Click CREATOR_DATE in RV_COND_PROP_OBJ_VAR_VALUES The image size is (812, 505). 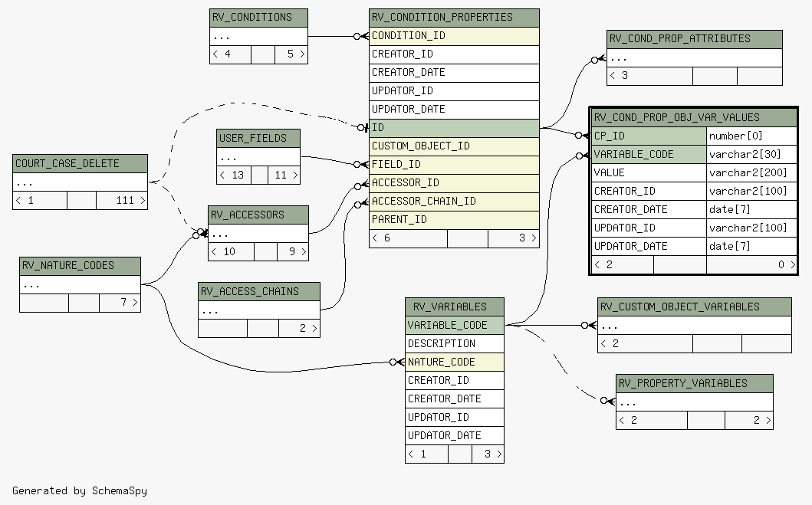649,209
